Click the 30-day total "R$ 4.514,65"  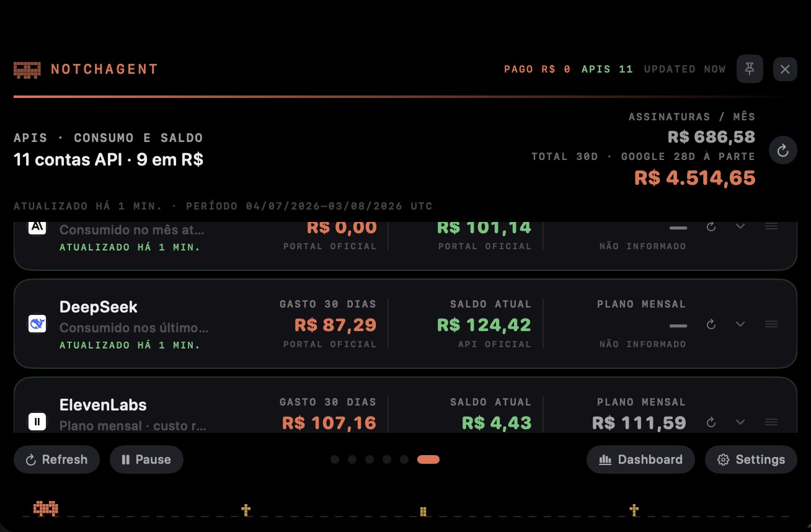694,178
